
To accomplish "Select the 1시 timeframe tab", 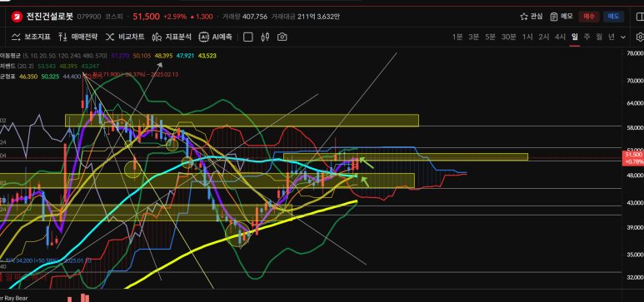I will 527,37.
